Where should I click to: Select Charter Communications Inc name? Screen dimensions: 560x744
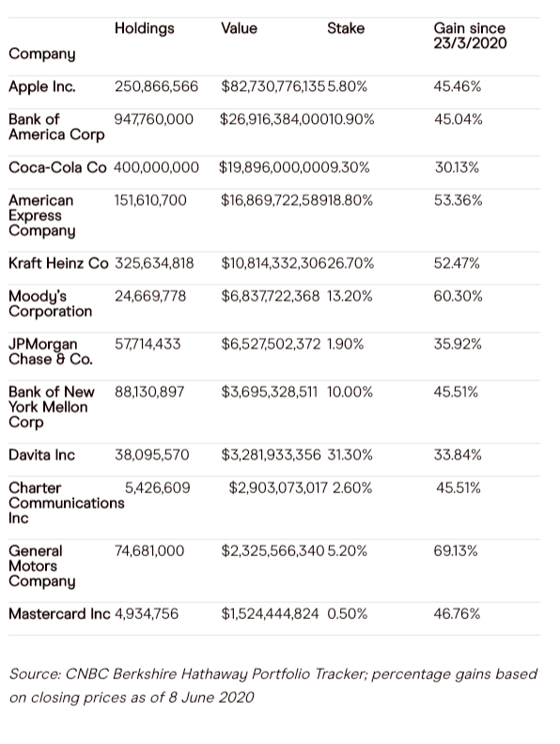tap(67, 503)
